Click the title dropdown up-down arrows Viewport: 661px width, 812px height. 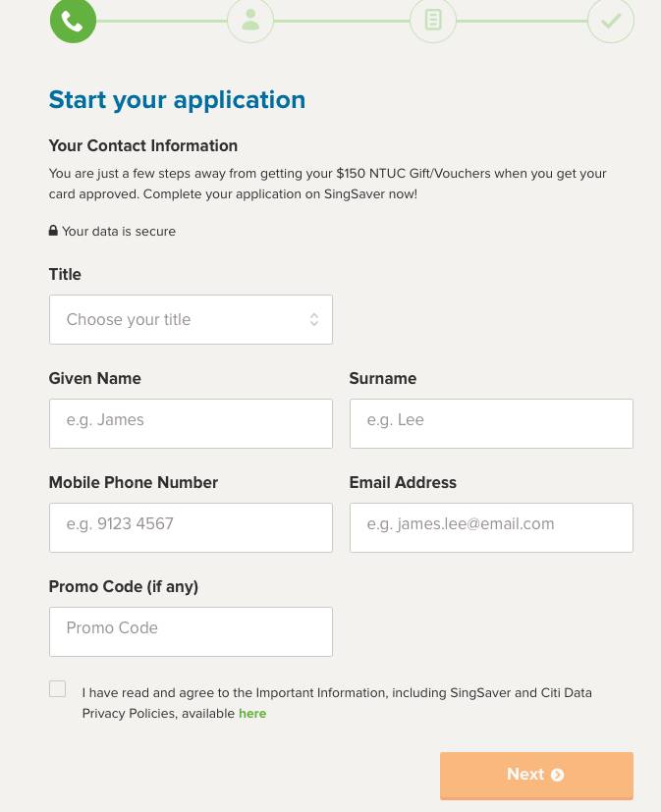tap(313, 320)
